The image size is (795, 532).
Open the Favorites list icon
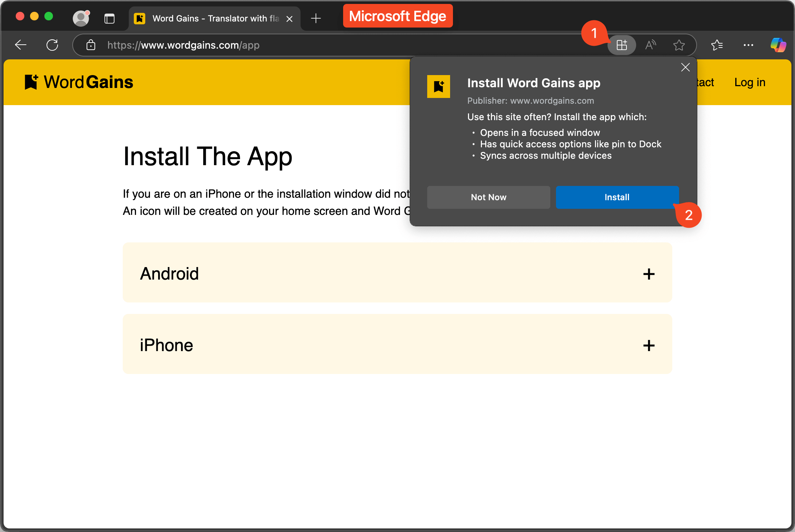pyautogui.click(x=717, y=45)
